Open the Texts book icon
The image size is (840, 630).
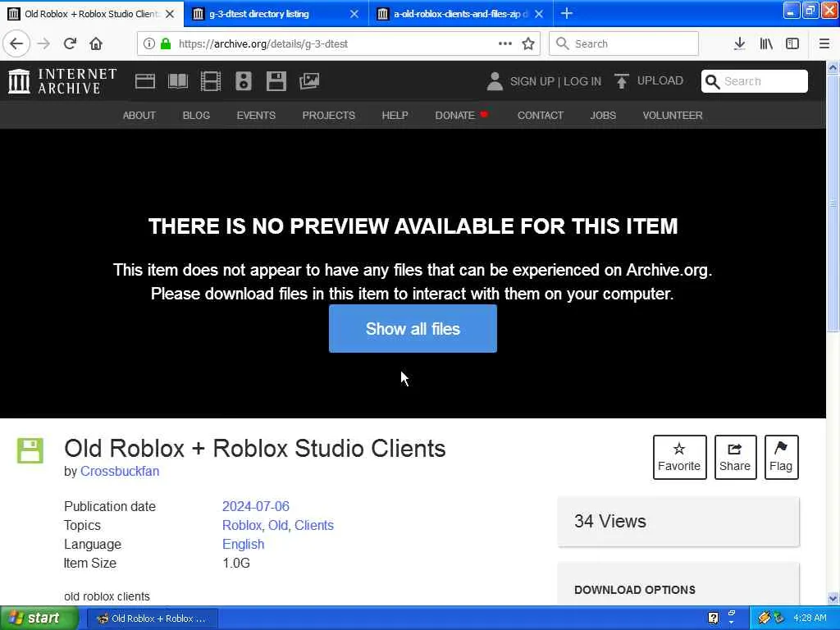click(x=178, y=81)
